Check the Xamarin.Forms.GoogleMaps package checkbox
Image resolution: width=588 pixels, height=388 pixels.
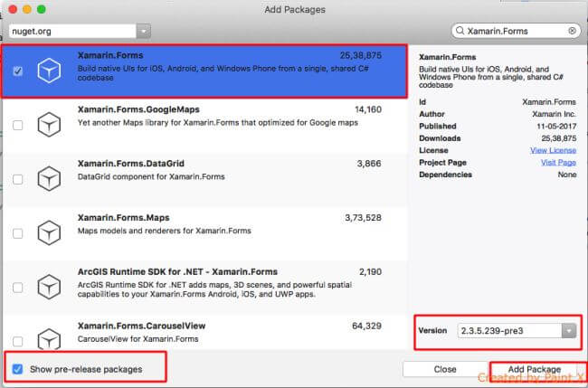(x=17, y=125)
